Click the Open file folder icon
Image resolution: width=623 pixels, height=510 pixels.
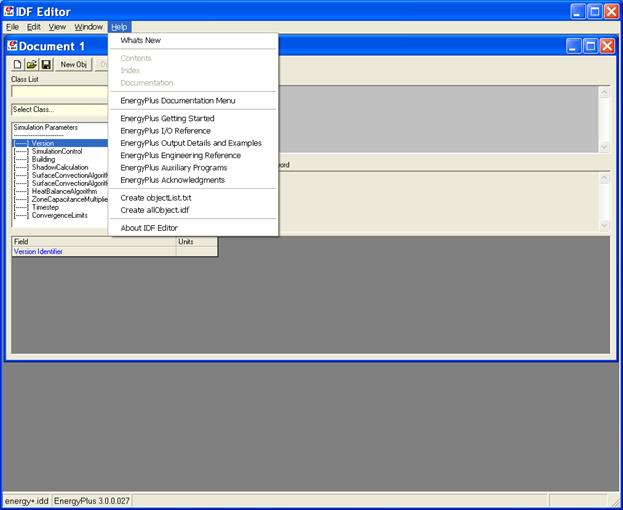tap(32, 64)
